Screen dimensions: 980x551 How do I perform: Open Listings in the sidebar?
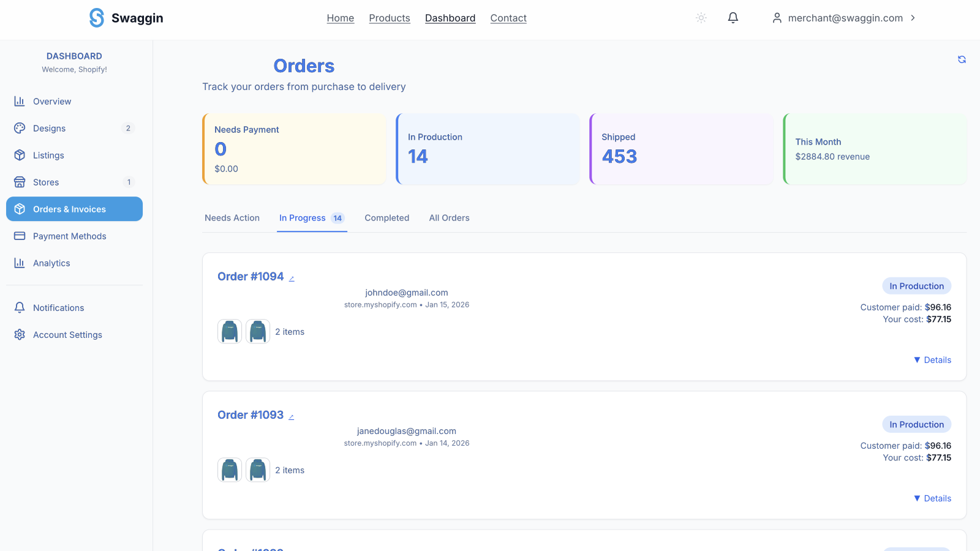74,155
